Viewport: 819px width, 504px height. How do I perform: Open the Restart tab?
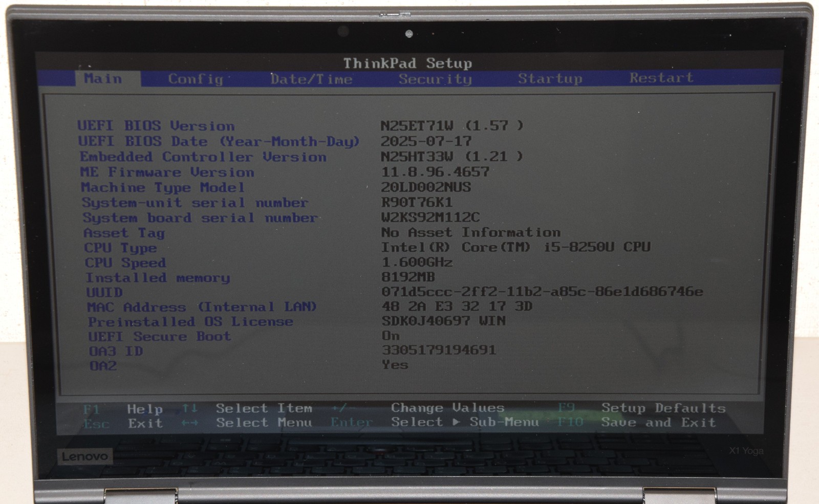[x=661, y=78]
